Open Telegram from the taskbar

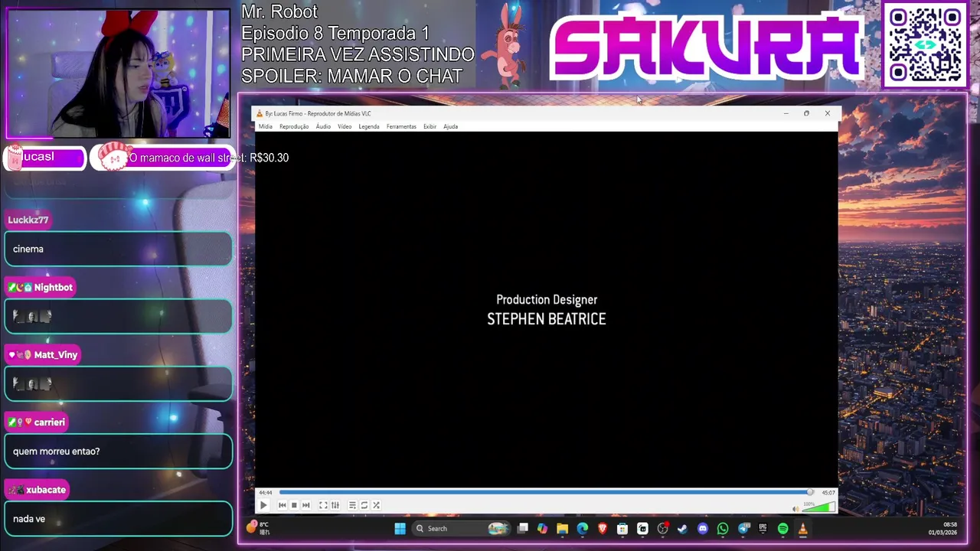[743, 528]
